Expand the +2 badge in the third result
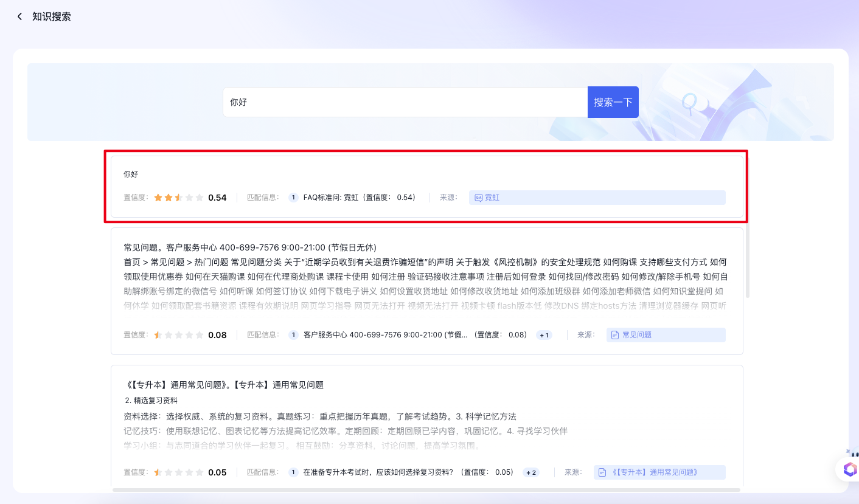Viewport: 859px width, 504px height. [x=530, y=472]
